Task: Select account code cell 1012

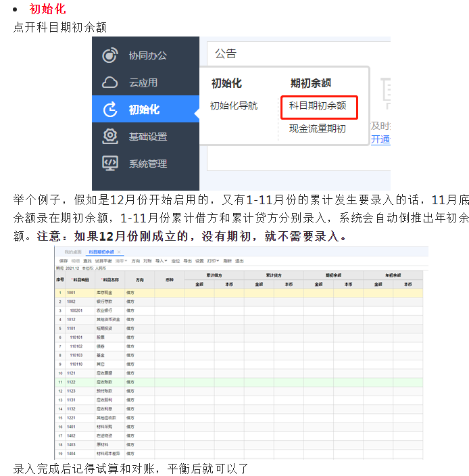Action: 80,319
